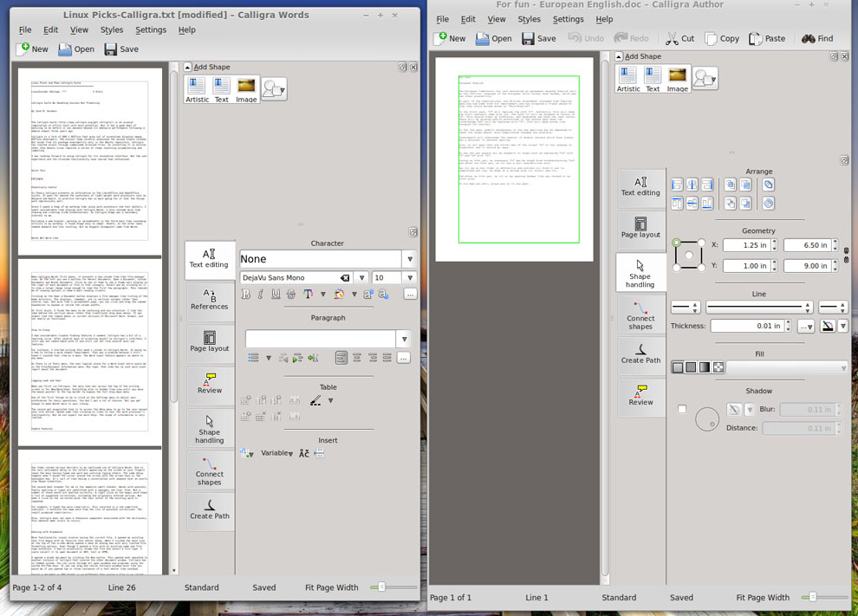Align shapes bottom in Author Arrange section
The image size is (858, 616).
[707, 204]
